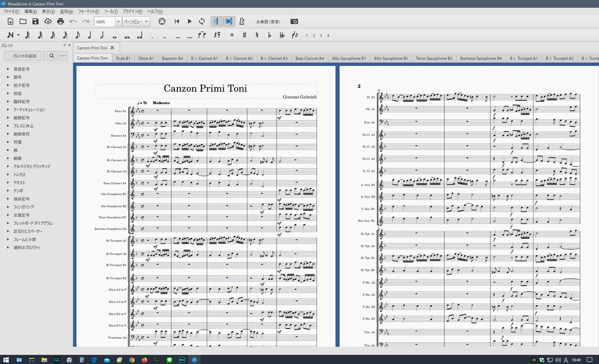The height and width of the screenshot is (364, 599).
Task: Select voice 1
Action: coord(306,35)
